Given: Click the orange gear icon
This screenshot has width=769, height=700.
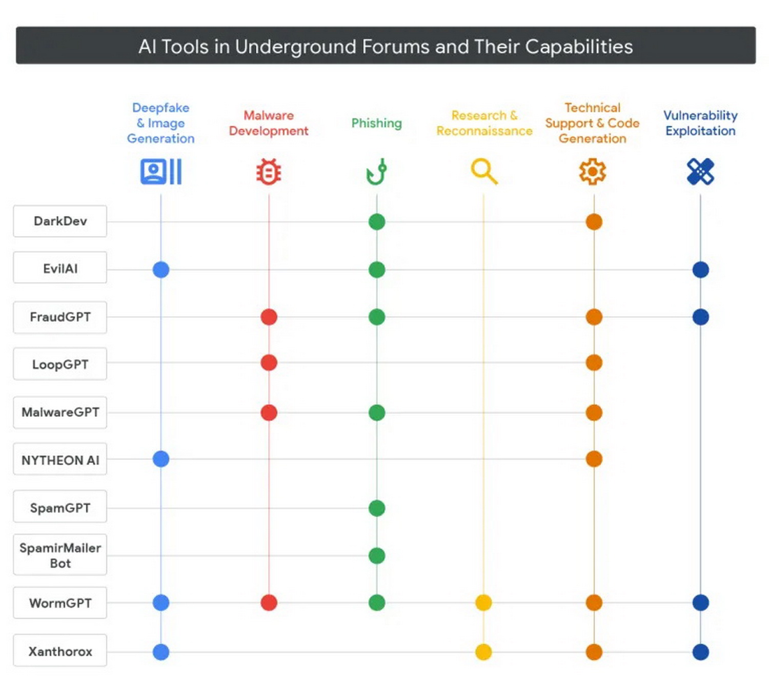Looking at the screenshot, I should pyautogui.click(x=593, y=171).
